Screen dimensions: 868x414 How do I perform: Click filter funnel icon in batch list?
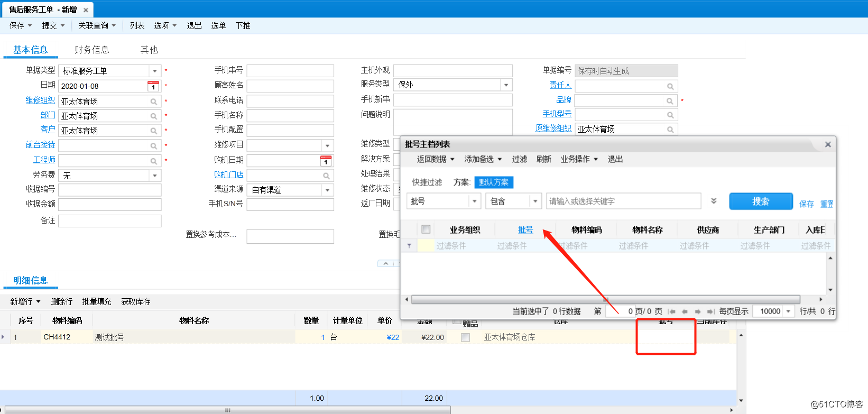pos(409,246)
